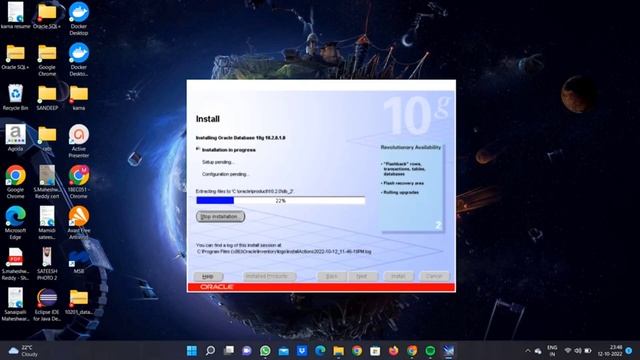Select the Google Chrome folder on desktop
The image size is (640, 360).
click(47, 60)
